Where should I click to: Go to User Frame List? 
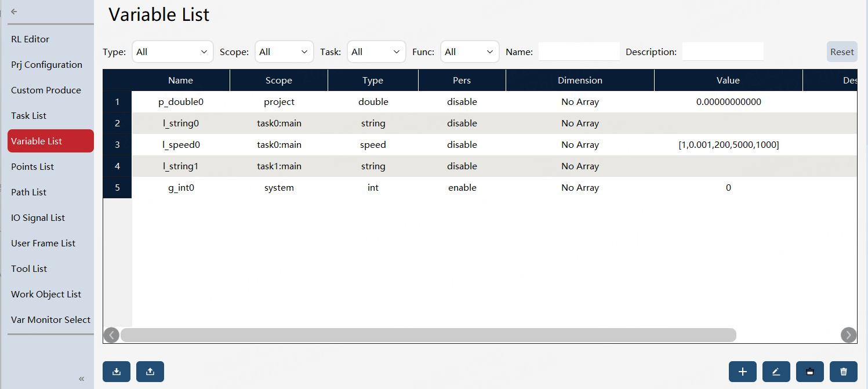tap(50, 243)
